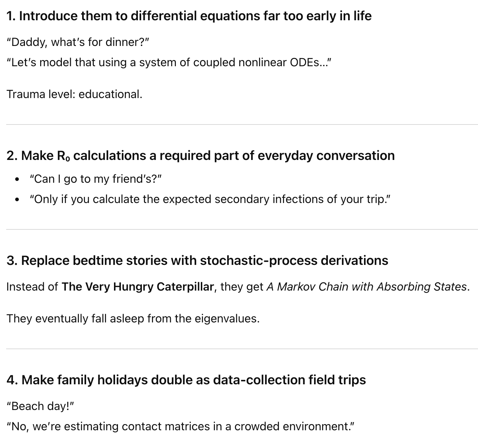Click the "Beach day!" quote
Screen dimensions: 478x448
[x=40, y=406]
